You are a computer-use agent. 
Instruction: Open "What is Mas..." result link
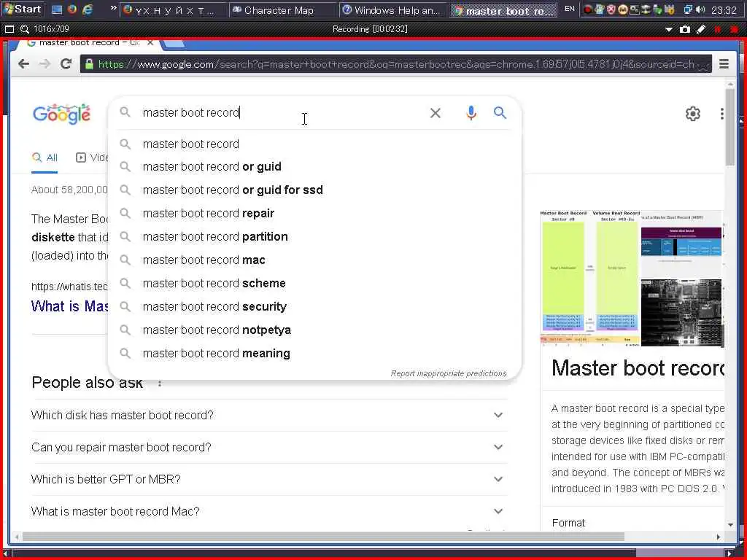click(x=69, y=306)
